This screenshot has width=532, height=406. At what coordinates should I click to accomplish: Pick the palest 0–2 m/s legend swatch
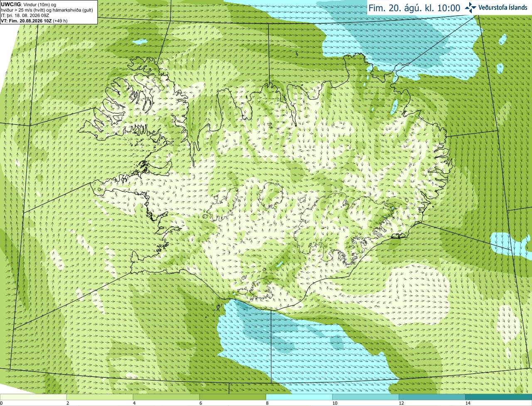tap(33, 397)
